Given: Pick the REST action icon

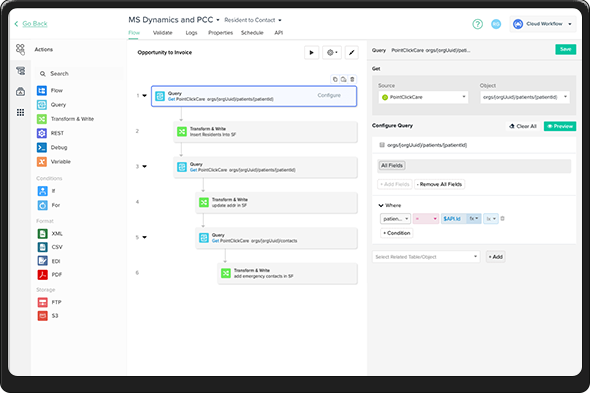Looking at the screenshot, I should coord(41,133).
